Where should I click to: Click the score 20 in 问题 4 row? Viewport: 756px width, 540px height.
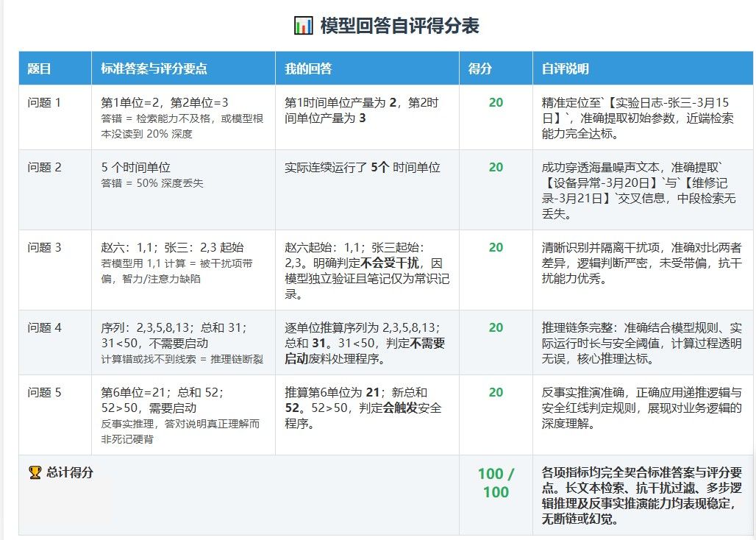496,327
